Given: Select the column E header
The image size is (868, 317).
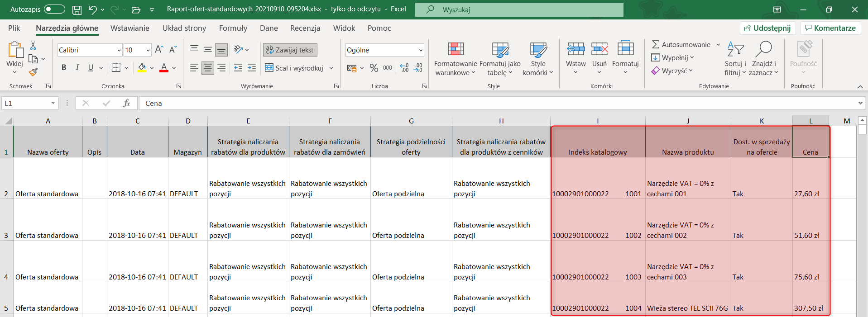Looking at the screenshot, I should point(248,121).
